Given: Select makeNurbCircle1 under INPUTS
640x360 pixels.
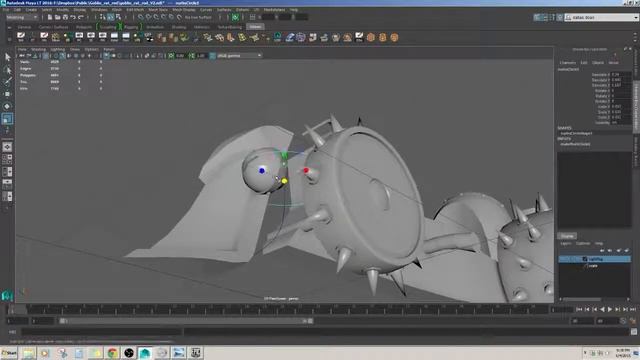Looking at the screenshot, I should click(x=575, y=144).
